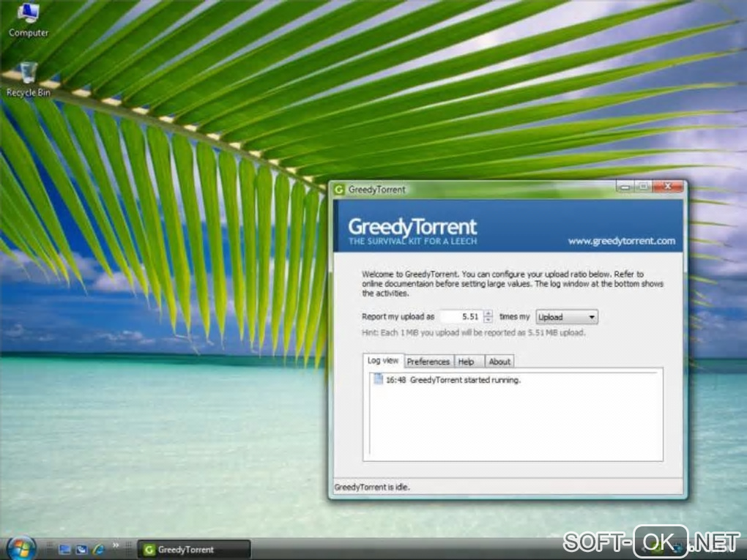Launch Internet Explorer from quick launch
747x560 pixels.
click(x=99, y=550)
